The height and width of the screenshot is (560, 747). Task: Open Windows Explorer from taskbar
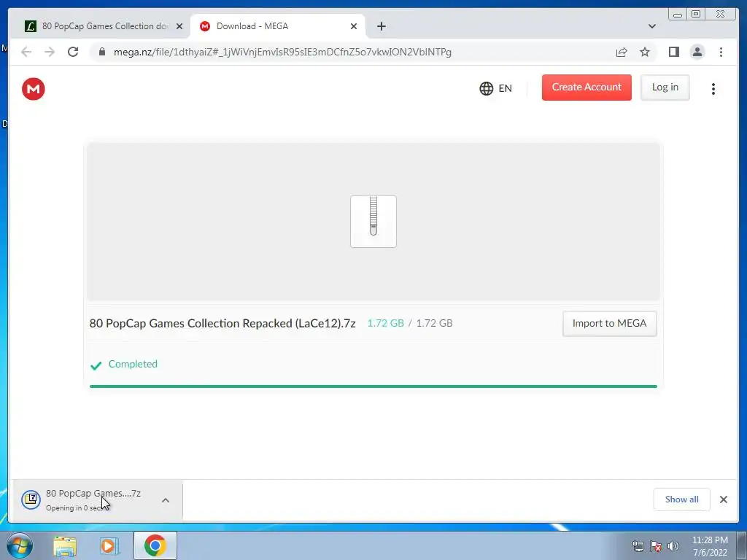click(65, 545)
